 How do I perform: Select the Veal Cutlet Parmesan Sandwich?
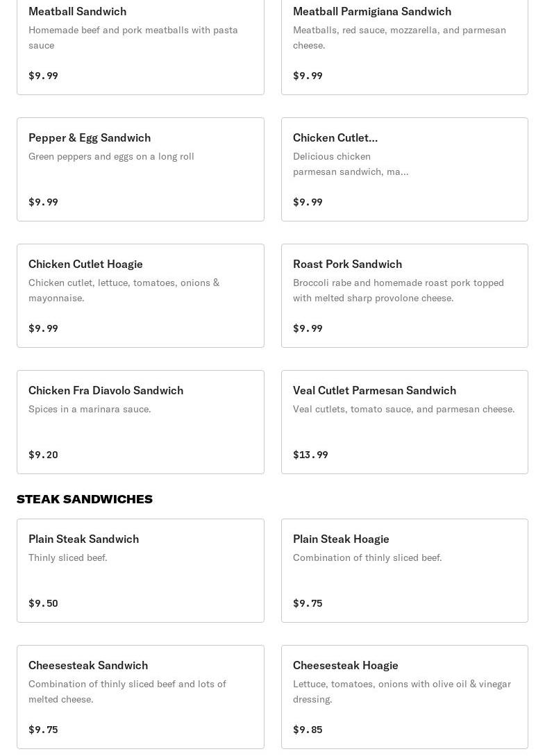(x=404, y=422)
